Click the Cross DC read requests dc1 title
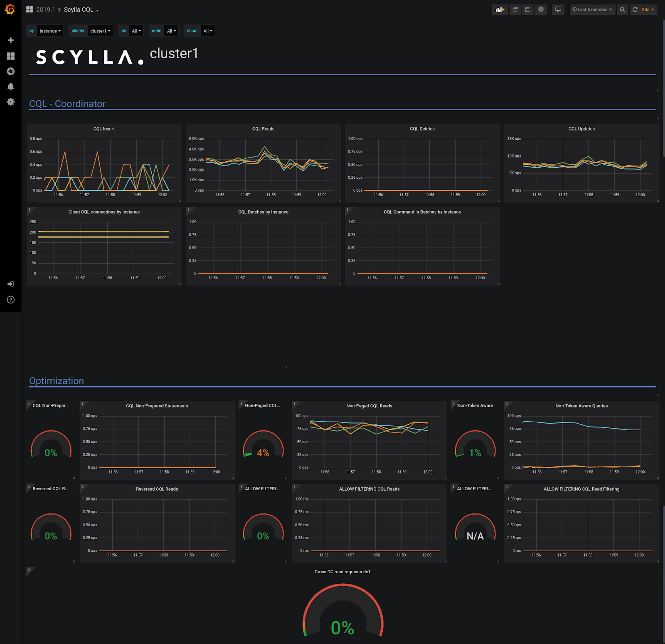The height and width of the screenshot is (644, 665). pyautogui.click(x=342, y=572)
